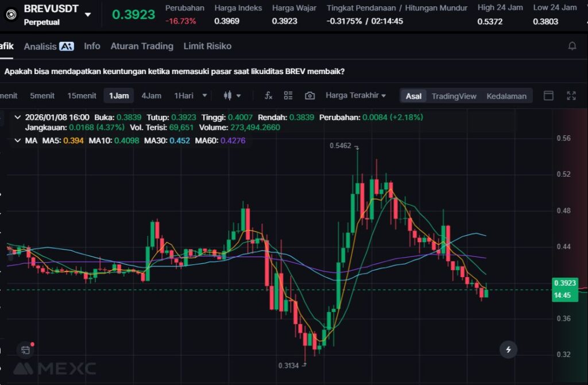
Task: Choose the 4Jam timeframe
Action: (x=151, y=96)
